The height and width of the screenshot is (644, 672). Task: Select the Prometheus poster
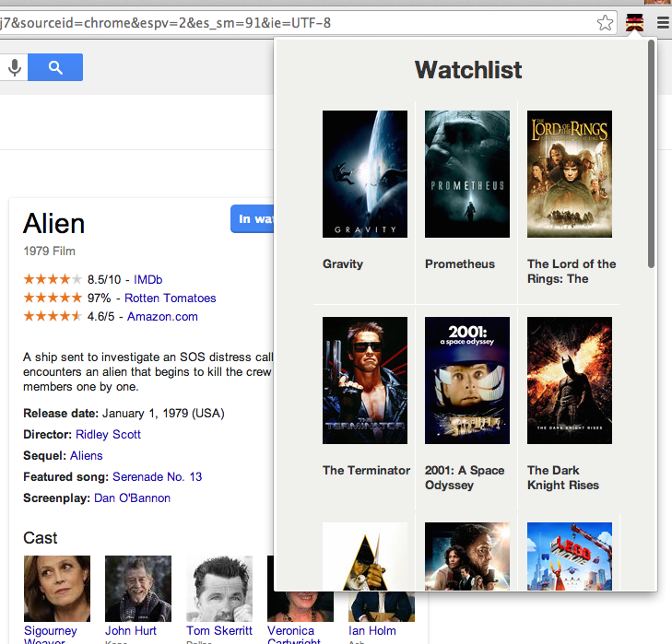467,174
